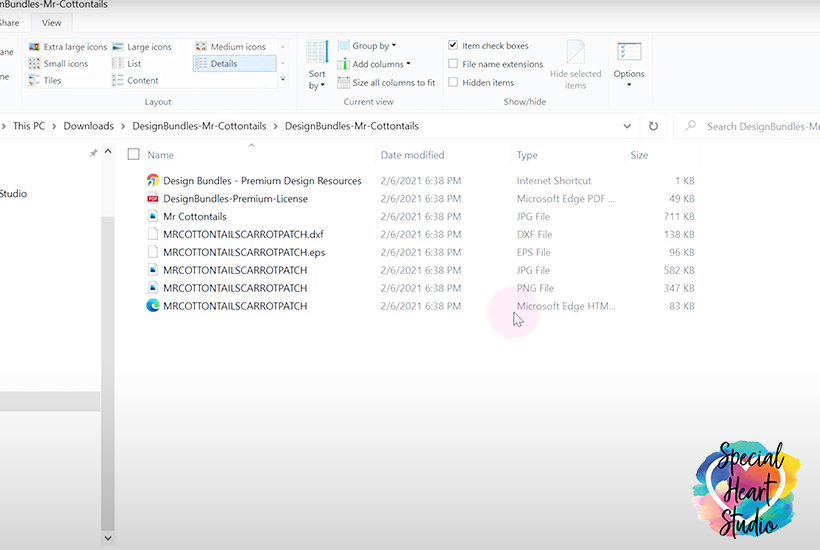Select MRCOTTONTAILSCARROTPATCH.dxf file
This screenshot has width=820, height=550.
[243, 234]
